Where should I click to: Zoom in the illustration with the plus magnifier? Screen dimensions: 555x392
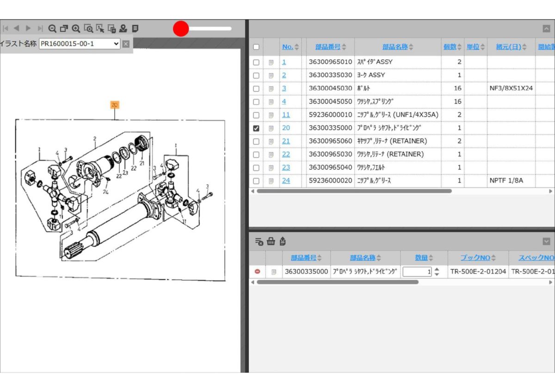76,29
